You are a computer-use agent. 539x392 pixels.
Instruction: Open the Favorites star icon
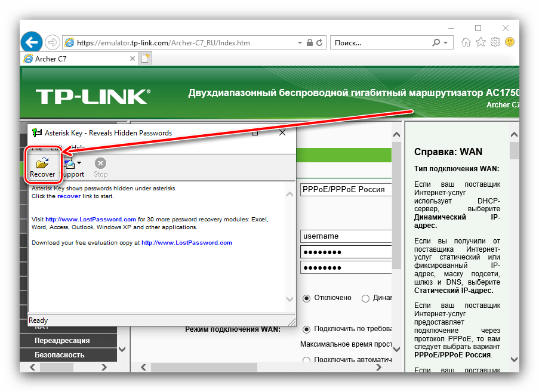coord(481,42)
